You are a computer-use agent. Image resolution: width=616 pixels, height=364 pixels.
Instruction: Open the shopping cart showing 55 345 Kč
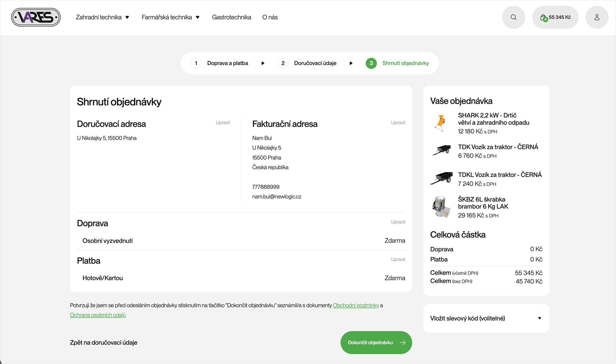pyautogui.click(x=555, y=17)
